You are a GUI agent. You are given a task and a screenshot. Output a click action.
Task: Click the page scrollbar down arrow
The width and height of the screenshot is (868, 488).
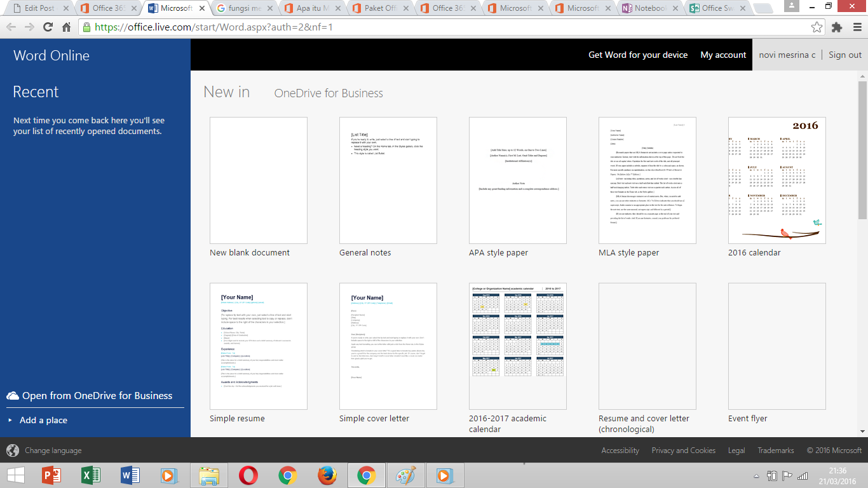(x=862, y=431)
